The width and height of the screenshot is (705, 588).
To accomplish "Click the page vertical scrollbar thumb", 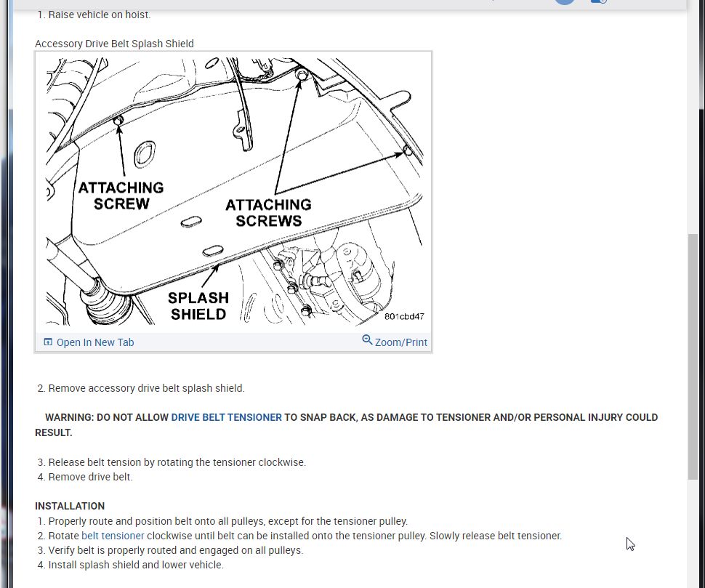I will (693, 356).
